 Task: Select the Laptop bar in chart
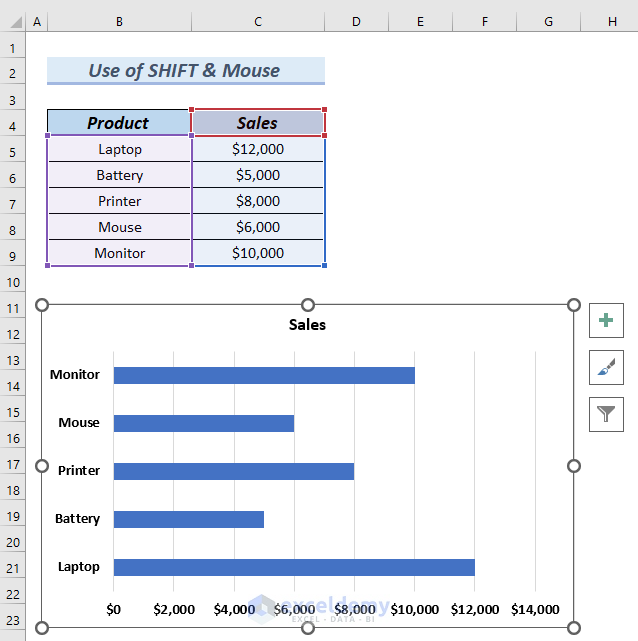(x=294, y=567)
